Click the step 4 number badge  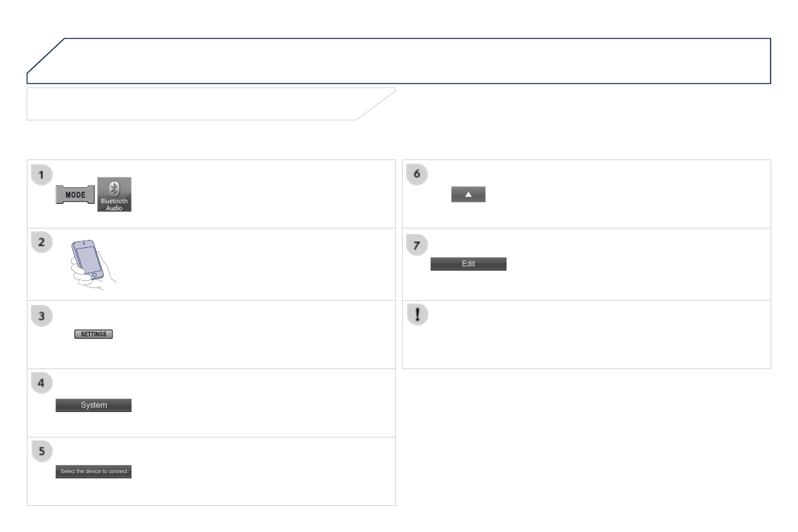(42, 385)
